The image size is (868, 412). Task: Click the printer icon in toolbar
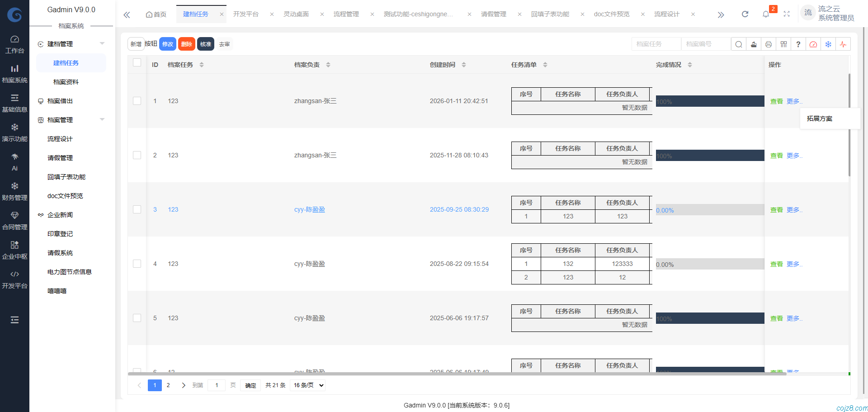[769, 44]
